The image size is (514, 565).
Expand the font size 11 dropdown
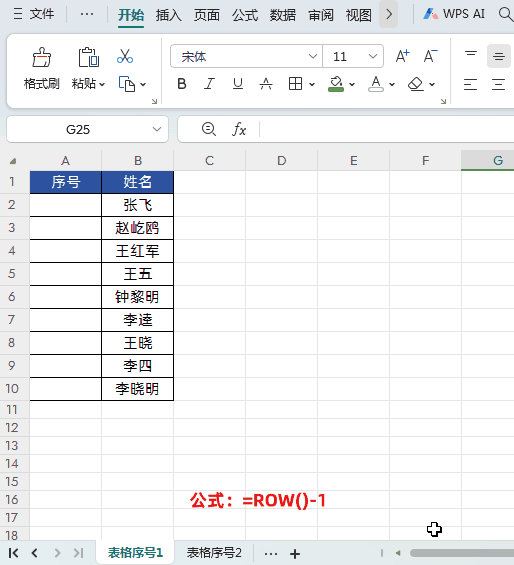pos(373,56)
